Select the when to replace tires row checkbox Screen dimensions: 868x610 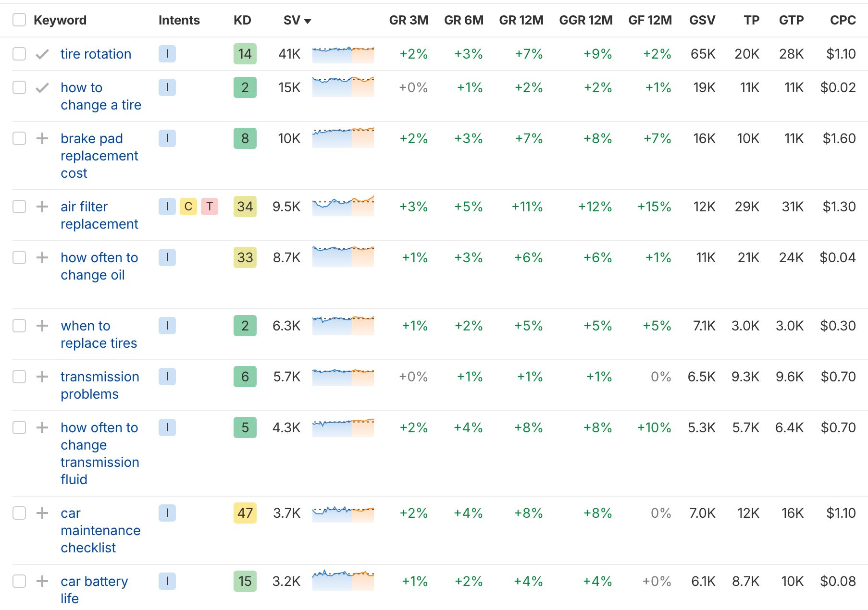click(19, 326)
